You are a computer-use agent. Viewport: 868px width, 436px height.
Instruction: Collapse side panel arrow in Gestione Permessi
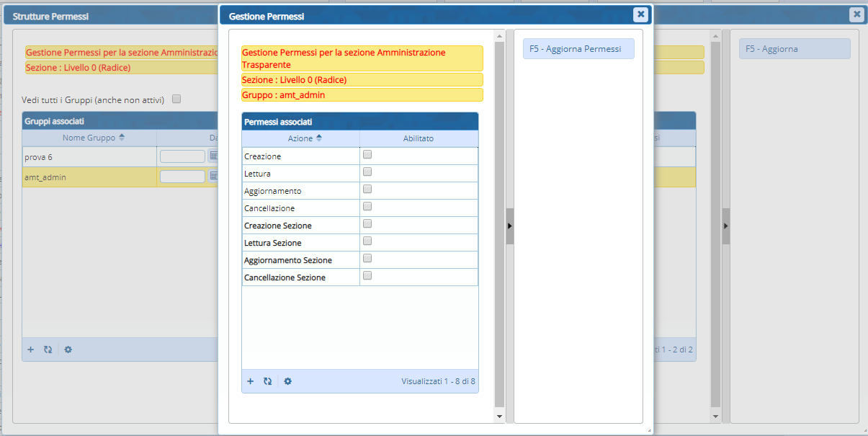click(510, 226)
